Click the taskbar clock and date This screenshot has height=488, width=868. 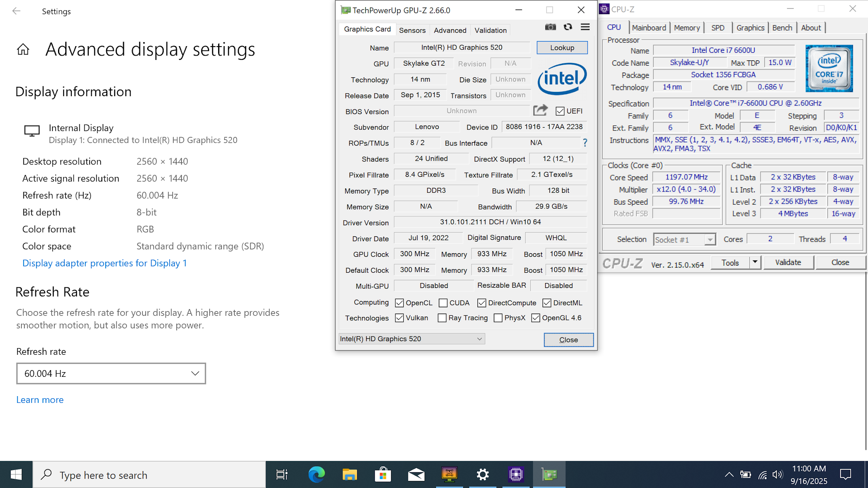pos(809,475)
